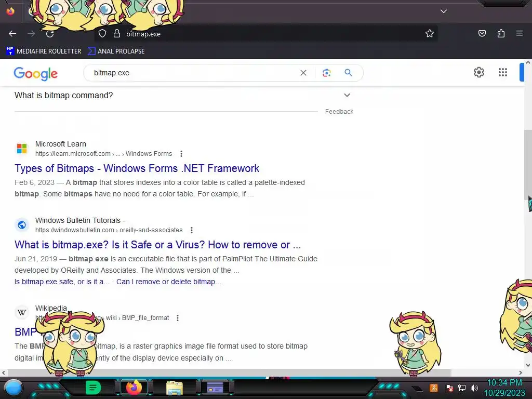Click the Java update tray icon
This screenshot has height=399, width=532.
click(x=434, y=388)
